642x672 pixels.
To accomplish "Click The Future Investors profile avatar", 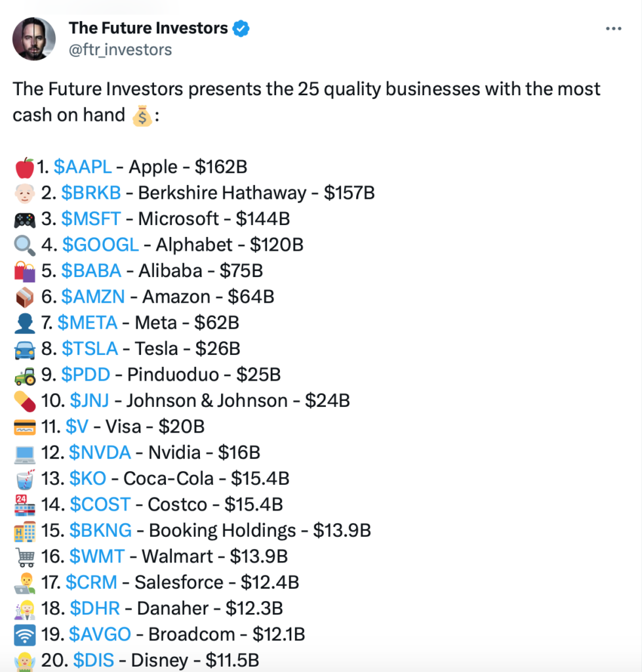I will (x=34, y=39).
